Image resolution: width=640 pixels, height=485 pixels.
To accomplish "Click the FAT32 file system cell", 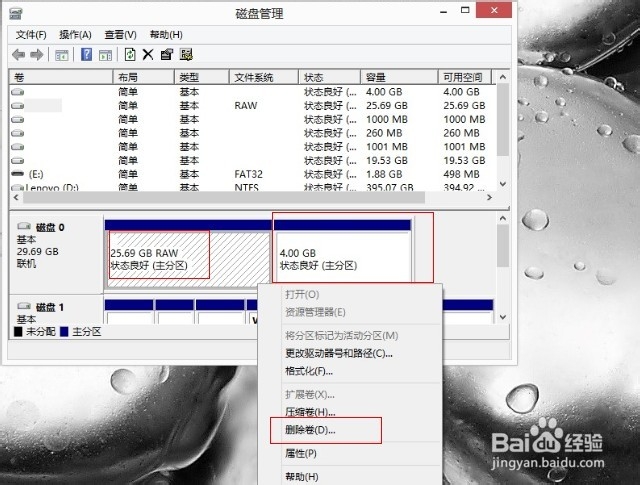I will 249,174.
